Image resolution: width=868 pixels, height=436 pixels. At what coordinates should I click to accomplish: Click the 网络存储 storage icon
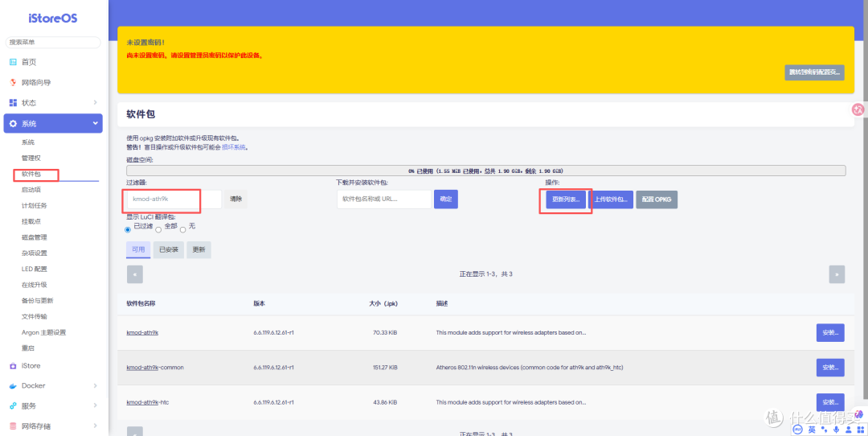point(14,426)
